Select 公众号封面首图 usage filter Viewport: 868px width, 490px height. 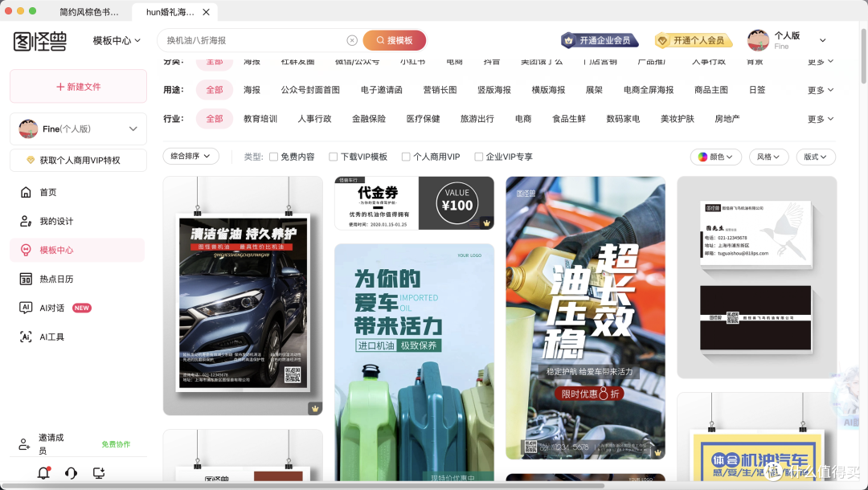coord(310,90)
